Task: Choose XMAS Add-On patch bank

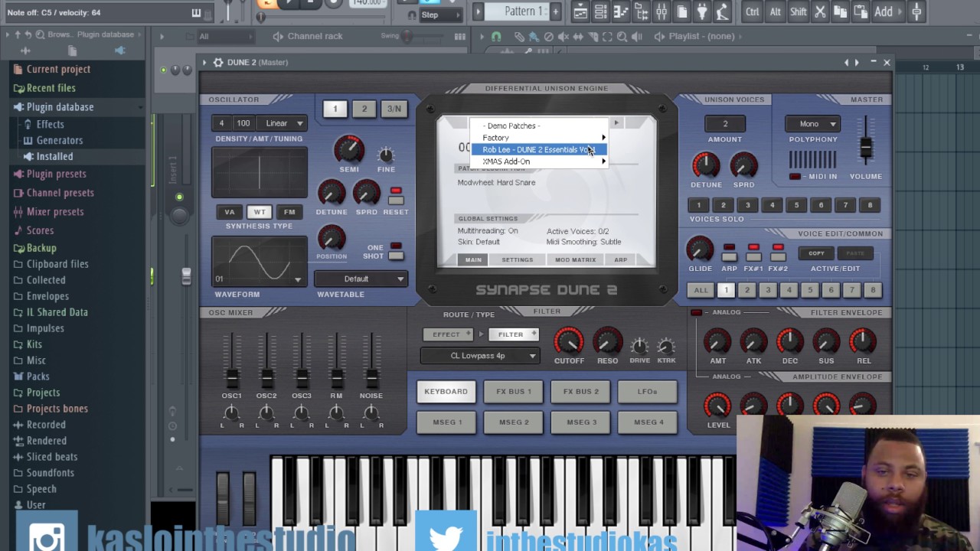Action: 540,161
